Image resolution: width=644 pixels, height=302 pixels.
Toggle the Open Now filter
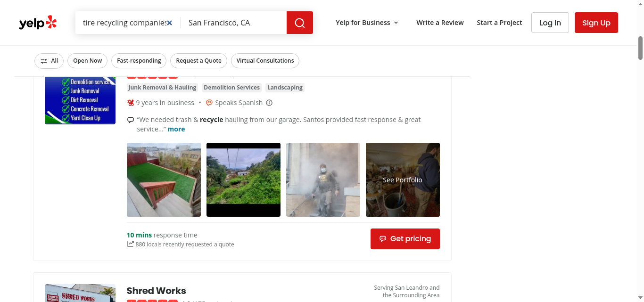click(x=88, y=61)
